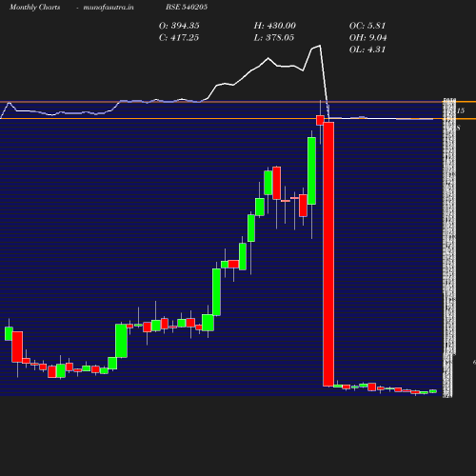Viewport: 476px width, 476px height.
Task: Click the high value 'H: 430.00'
Action: [x=275, y=26]
